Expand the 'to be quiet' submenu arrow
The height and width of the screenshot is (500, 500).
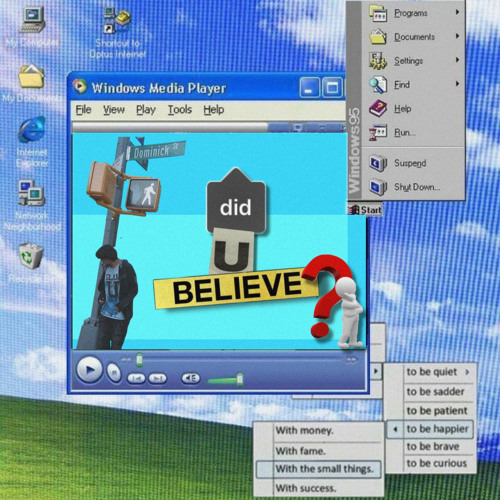(x=467, y=372)
